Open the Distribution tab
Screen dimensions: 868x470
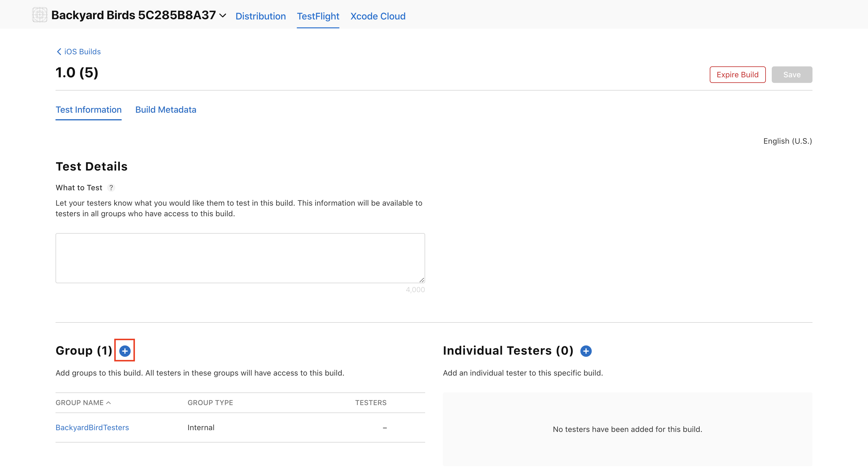[260, 16]
